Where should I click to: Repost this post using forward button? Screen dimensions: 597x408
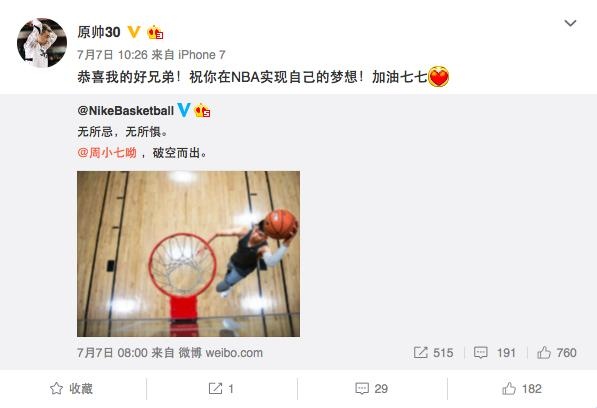click(x=221, y=389)
